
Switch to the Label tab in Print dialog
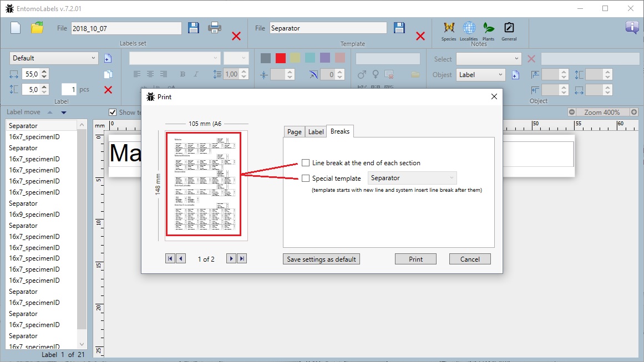coord(316,132)
